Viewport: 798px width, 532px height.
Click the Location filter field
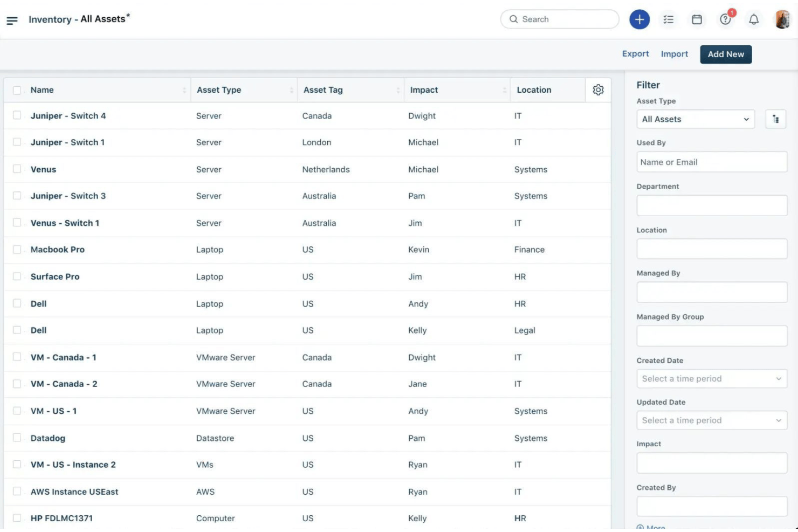[x=712, y=249]
